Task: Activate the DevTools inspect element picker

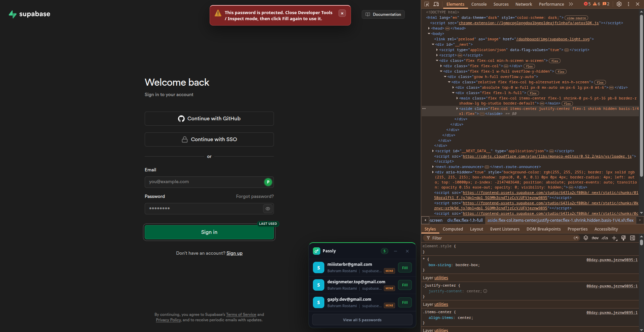Action: click(427, 4)
